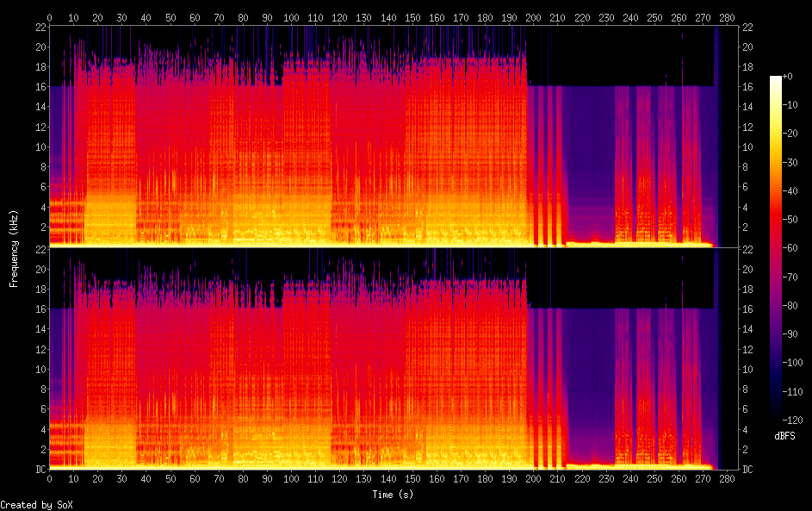Select the 0 tick on the top time axis

click(49, 17)
